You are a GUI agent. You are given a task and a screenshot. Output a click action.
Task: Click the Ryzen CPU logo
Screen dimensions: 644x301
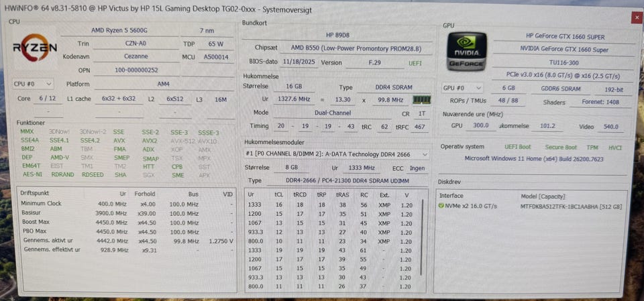35,48
